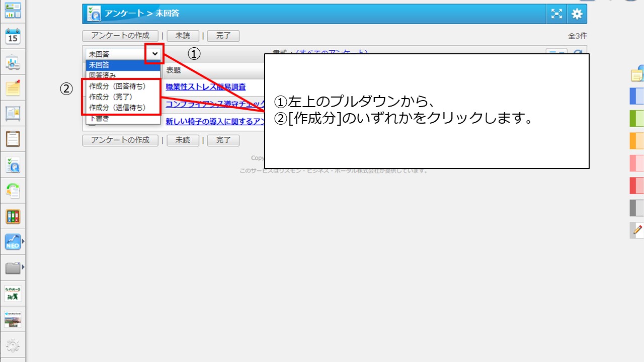Open the presentation board icon in sidebar

pos(13,62)
